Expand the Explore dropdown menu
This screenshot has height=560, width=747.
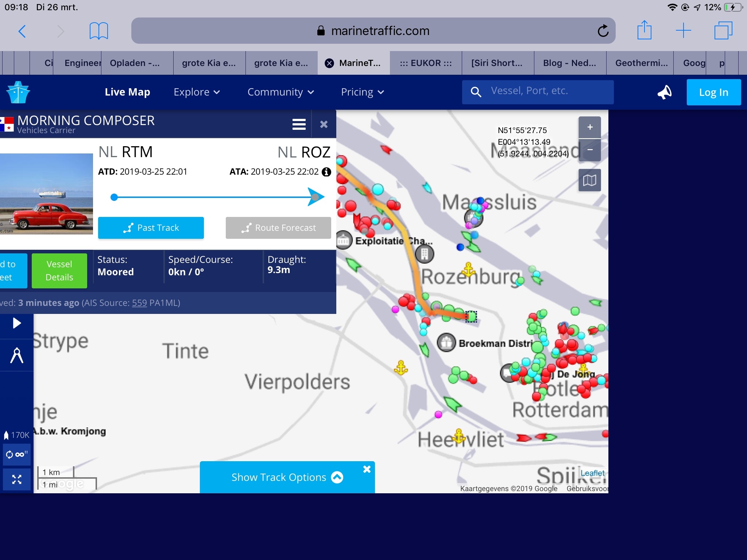pyautogui.click(x=197, y=92)
